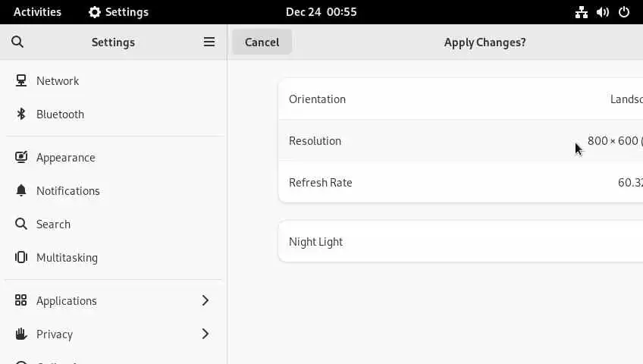The height and width of the screenshot is (364, 643).
Task: Open the hamburger menu in Settings sidebar
Action: pos(209,42)
